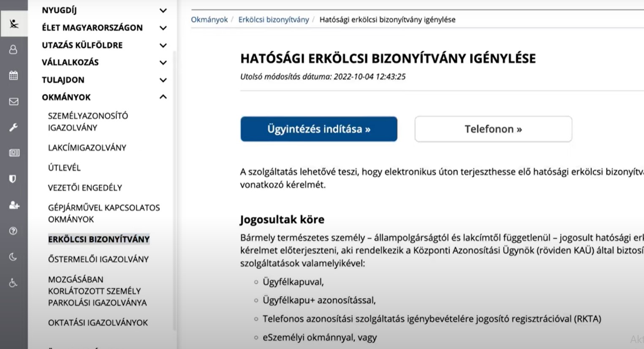644x349 pixels.
Task: Click the main page title heading
Action: click(388, 58)
